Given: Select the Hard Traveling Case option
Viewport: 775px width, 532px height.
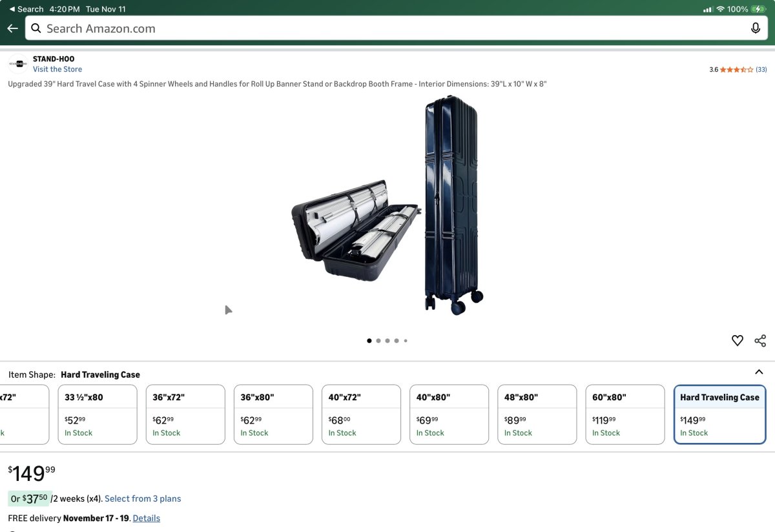Looking at the screenshot, I should pyautogui.click(x=719, y=414).
